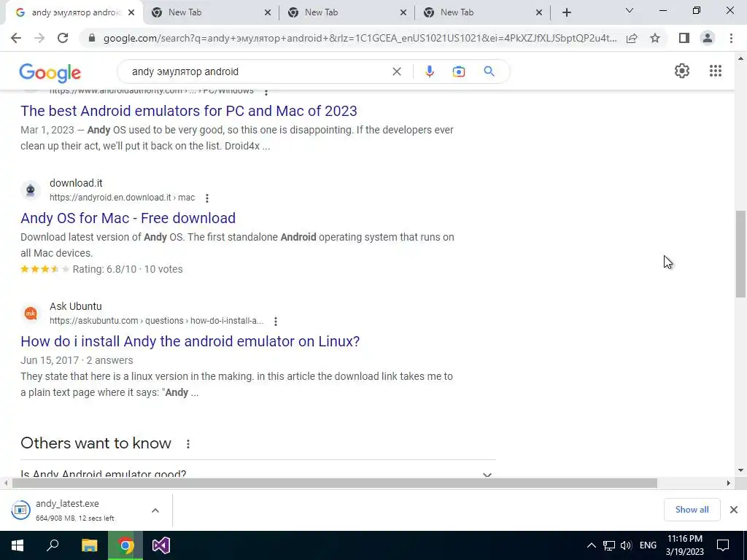
Task: Switch to the last New Tab
Action: tap(482, 12)
